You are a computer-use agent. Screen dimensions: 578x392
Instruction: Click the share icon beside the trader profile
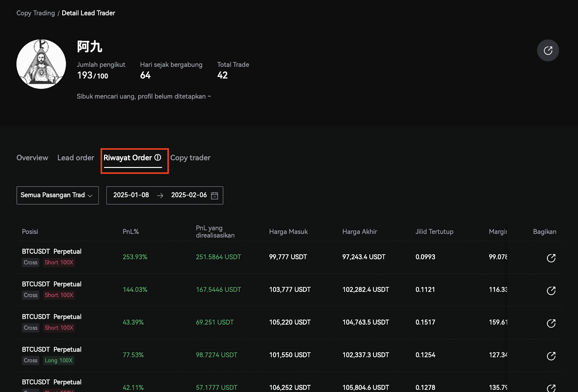point(548,51)
